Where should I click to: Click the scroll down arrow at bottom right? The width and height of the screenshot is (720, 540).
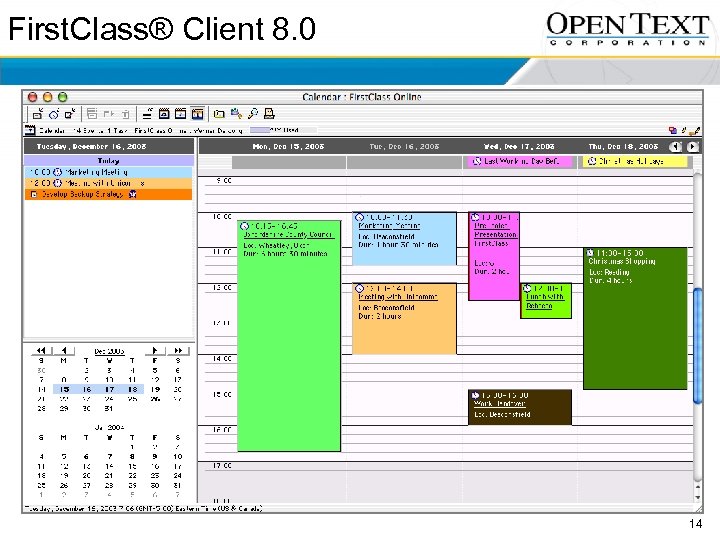tap(698, 497)
